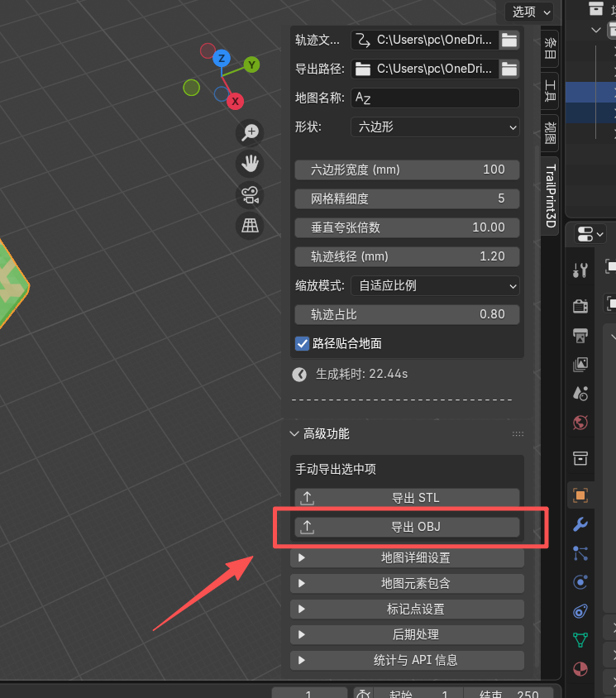Open the World properties globe icon
This screenshot has height=698, width=616.
580,423
